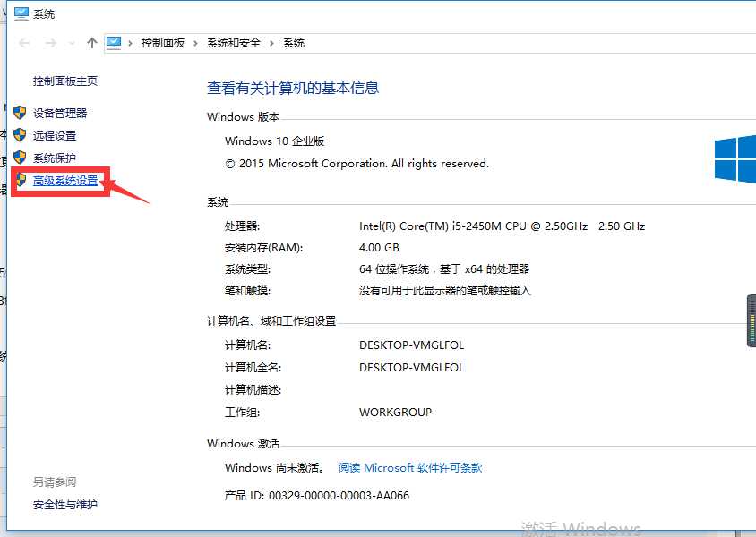The image size is (756, 537).
Task: Select the WORKGROUP value
Action: click(395, 413)
